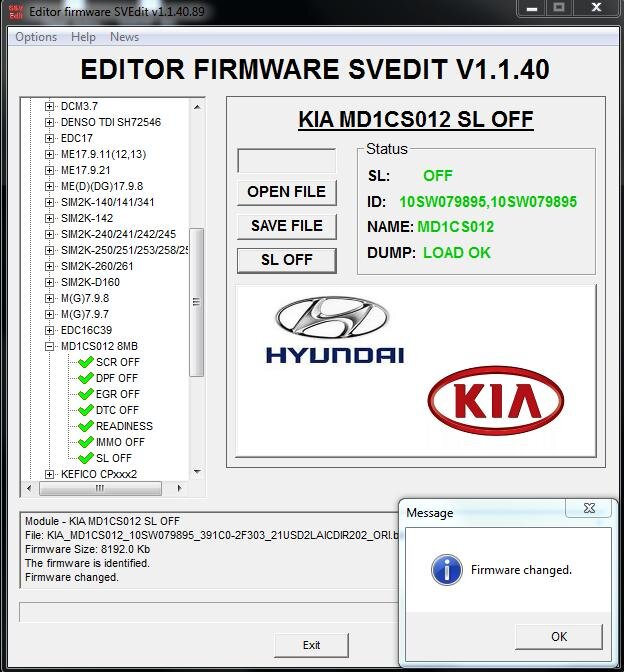The image size is (624, 672).
Task: Expand the SIM2K-260/261 node
Action: (x=49, y=266)
